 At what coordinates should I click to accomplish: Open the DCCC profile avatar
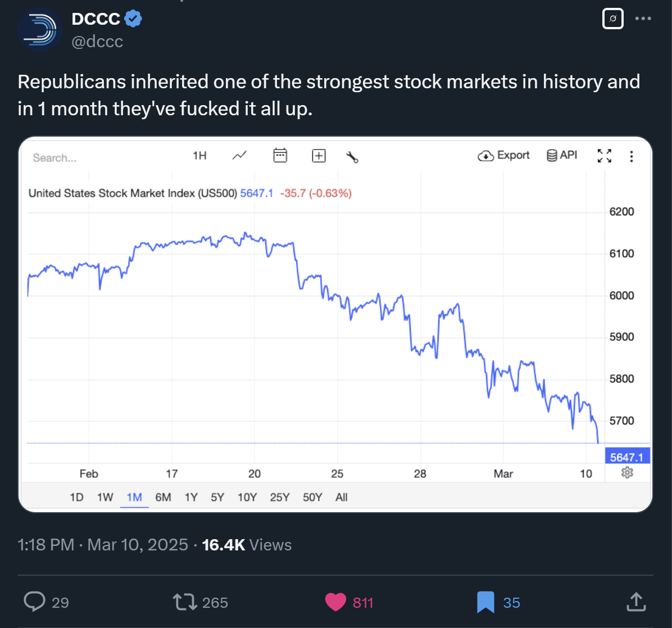(40, 30)
